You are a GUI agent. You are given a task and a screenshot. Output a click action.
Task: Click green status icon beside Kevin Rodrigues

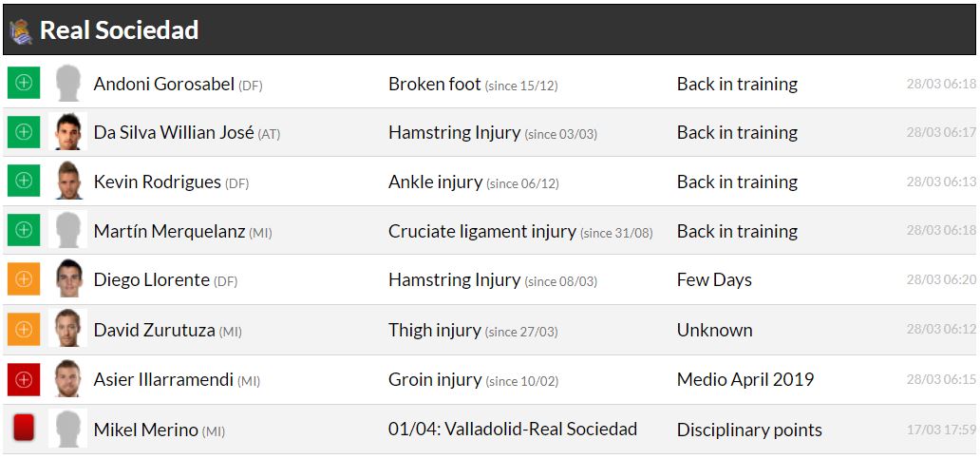[24, 181]
